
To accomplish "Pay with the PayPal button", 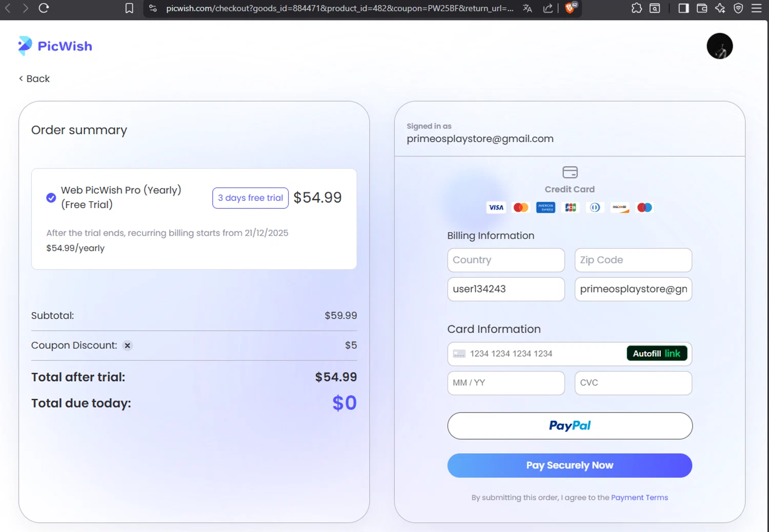I will pos(570,426).
